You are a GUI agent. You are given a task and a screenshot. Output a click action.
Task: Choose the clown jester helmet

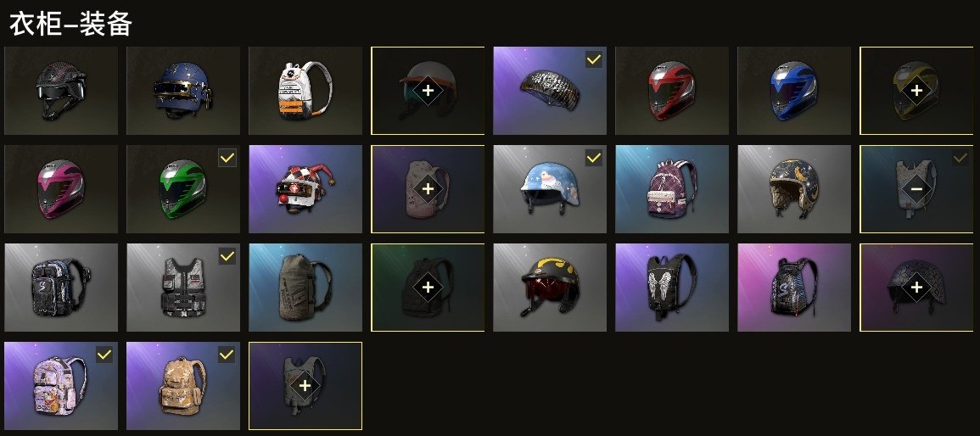[x=305, y=189]
